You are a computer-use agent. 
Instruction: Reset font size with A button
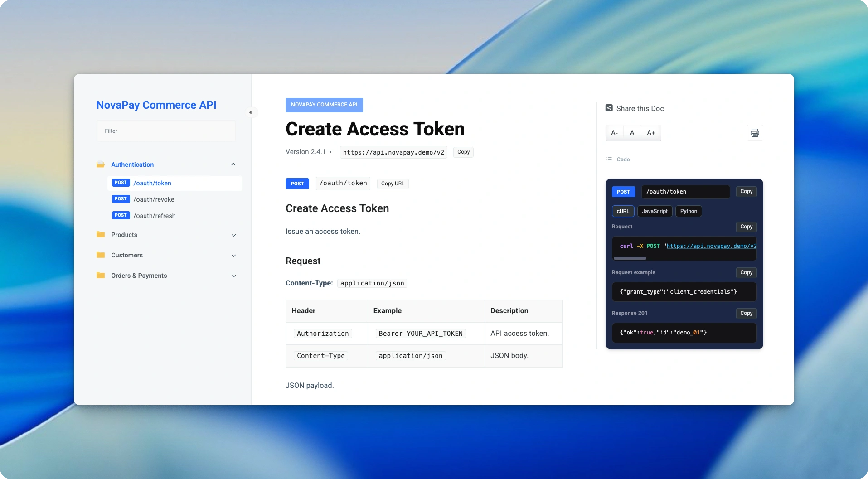pos(632,133)
